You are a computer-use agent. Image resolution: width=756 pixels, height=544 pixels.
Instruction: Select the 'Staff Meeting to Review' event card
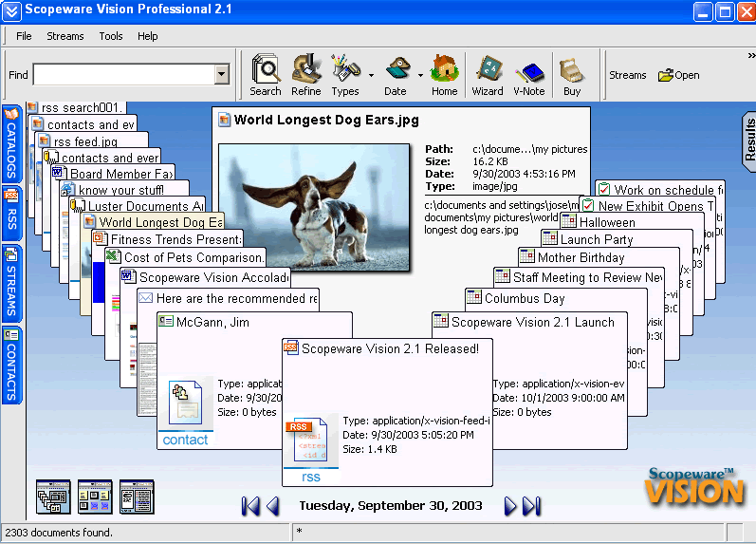pyautogui.click(x=579, y=277)
